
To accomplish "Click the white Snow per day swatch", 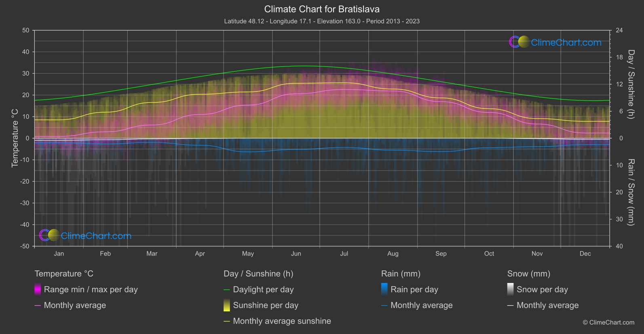I will [x=511, y=289].
